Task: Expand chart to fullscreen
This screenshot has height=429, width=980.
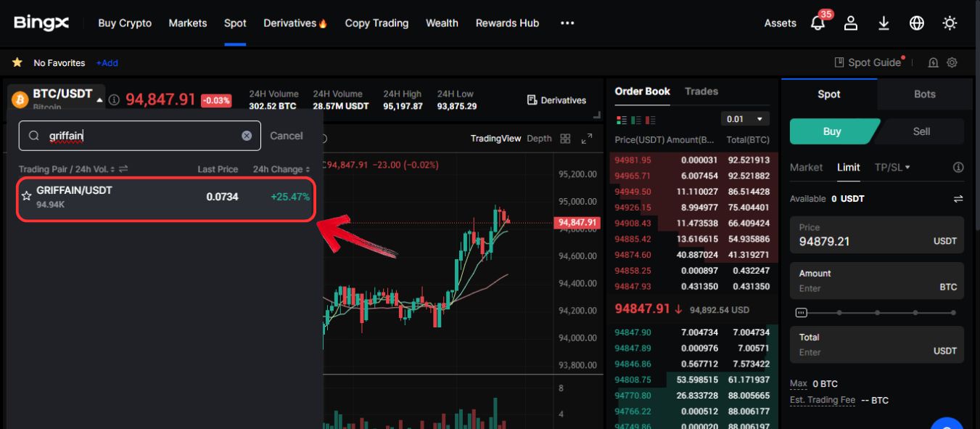Action: tap(588, 139)
